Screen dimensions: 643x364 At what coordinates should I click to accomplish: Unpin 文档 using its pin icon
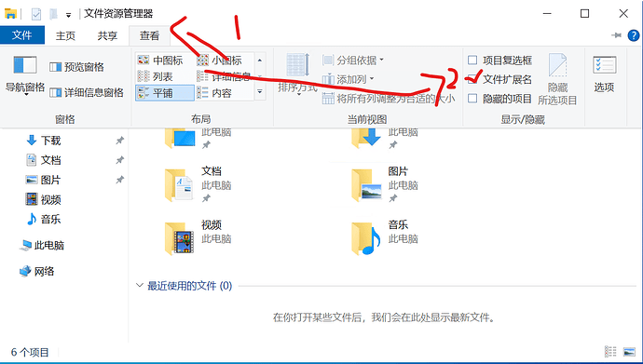coord(119,160)
